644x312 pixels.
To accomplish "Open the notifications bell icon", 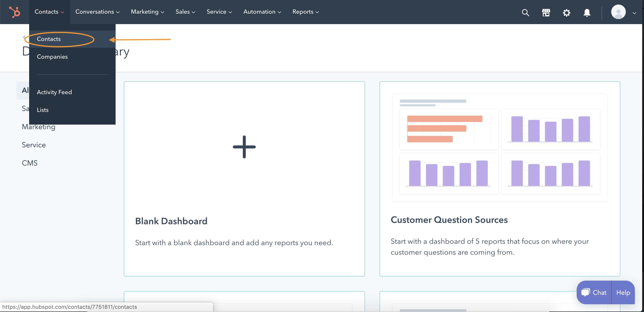I will pyautogui.click(x=587, y=13).
